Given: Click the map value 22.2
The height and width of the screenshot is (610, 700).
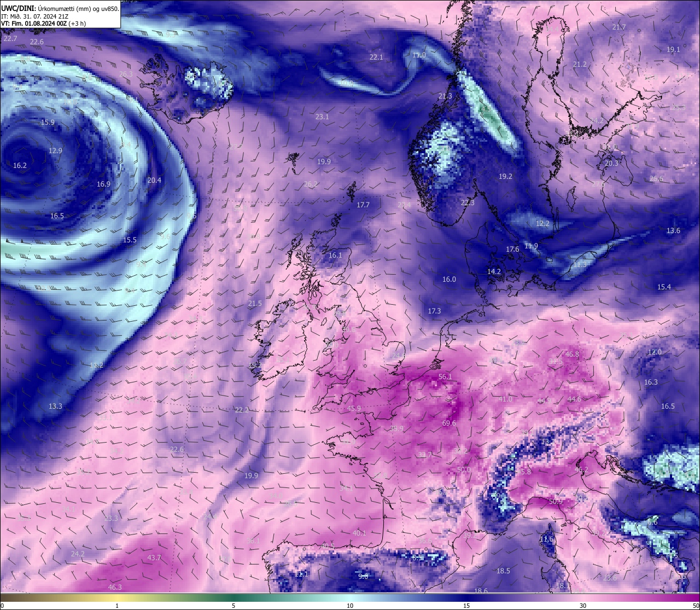Looking at the screenshot, I should pos(242,410).
